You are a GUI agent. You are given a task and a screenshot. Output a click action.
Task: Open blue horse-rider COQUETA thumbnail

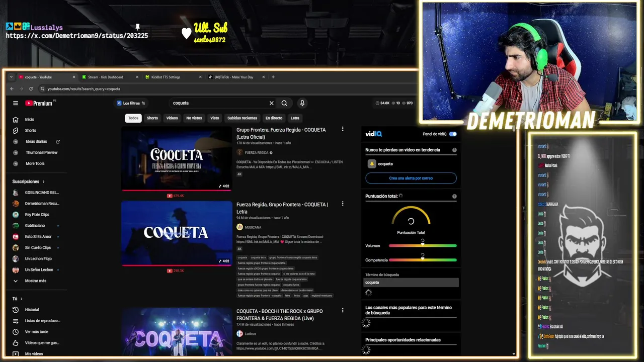click(176, 233)
